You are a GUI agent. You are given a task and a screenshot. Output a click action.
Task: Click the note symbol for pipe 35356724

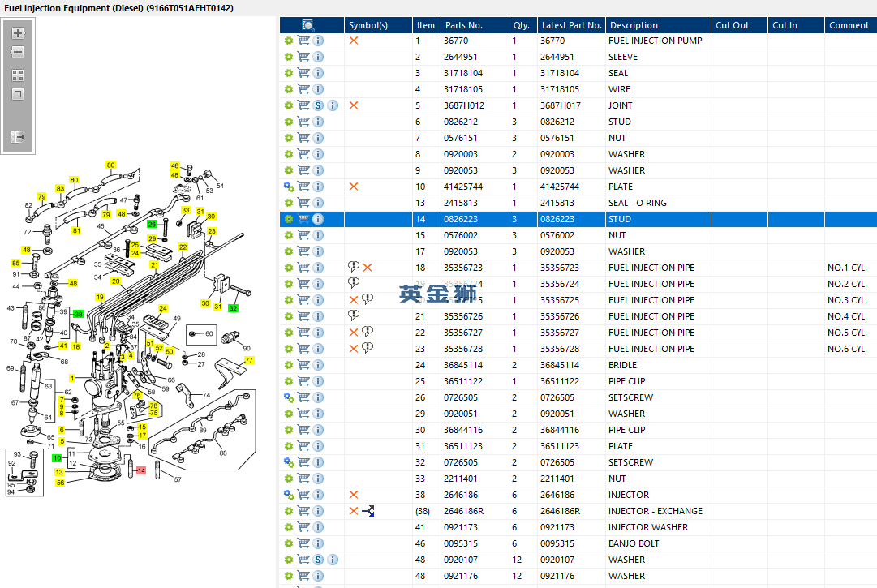tap(354, 283)
